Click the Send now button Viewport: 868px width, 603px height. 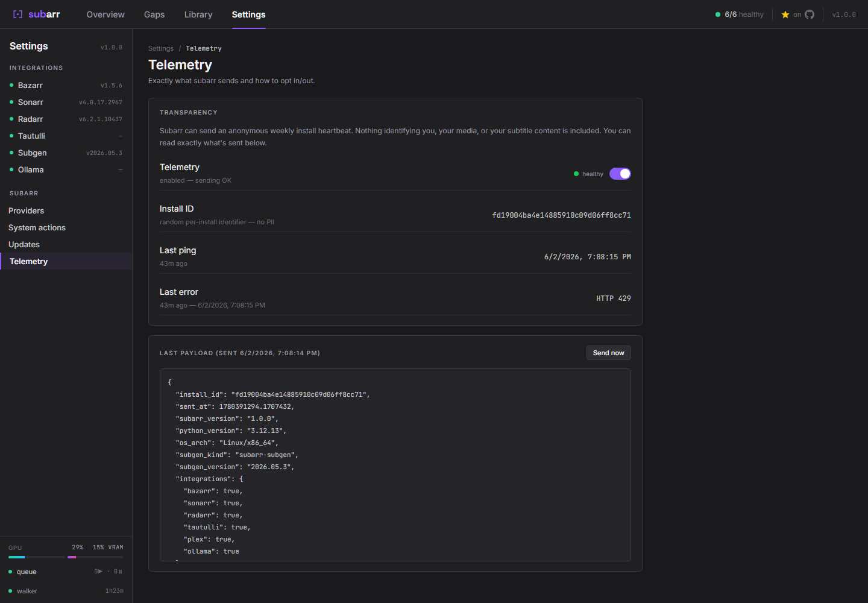pos(608,353)
